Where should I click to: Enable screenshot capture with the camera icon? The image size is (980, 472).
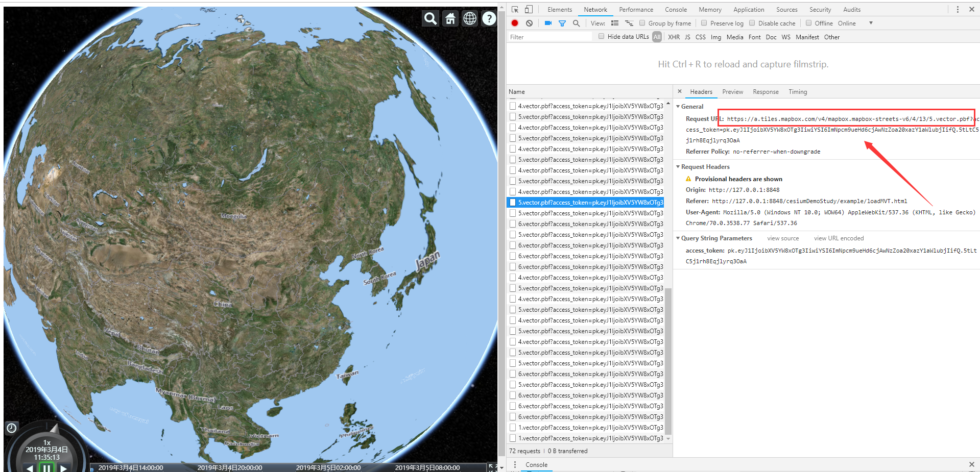point(548,23)
